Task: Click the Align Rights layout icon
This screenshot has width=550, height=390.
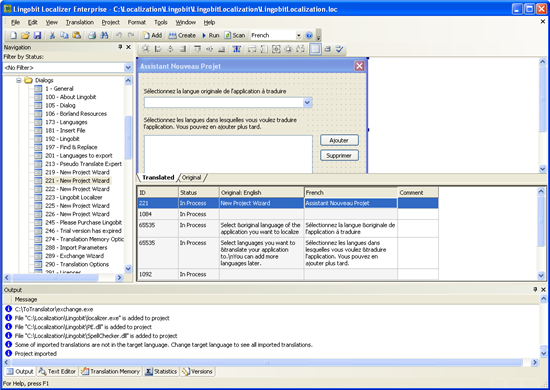Action: [183, 49]
